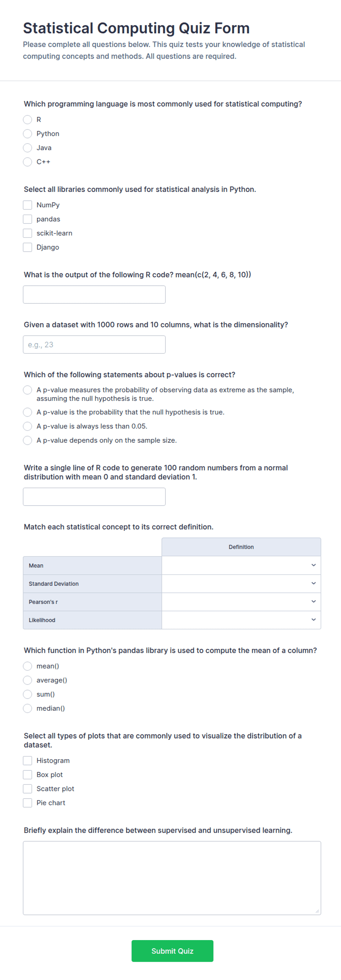Enable the scikit-learn checkbox
The image size is (341, 980).
click(27, 233)
